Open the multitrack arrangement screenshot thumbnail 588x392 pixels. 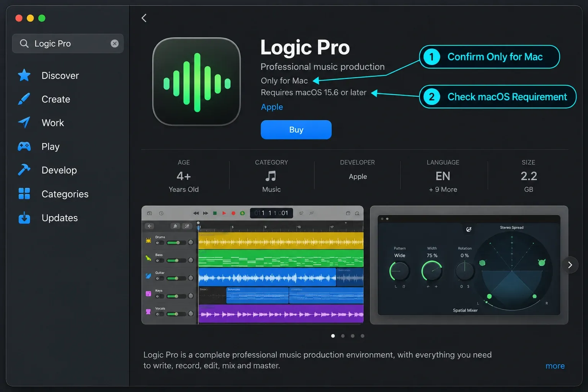coord(253,265)
